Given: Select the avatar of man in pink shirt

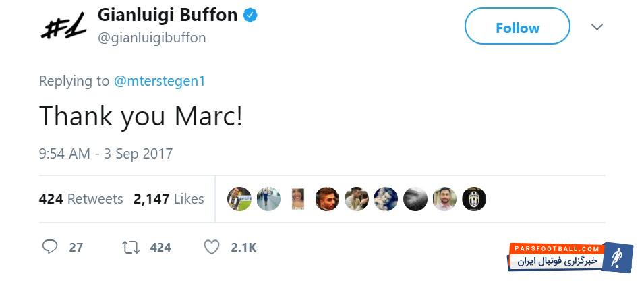Looking at the screenshot, I should (444, 199).
